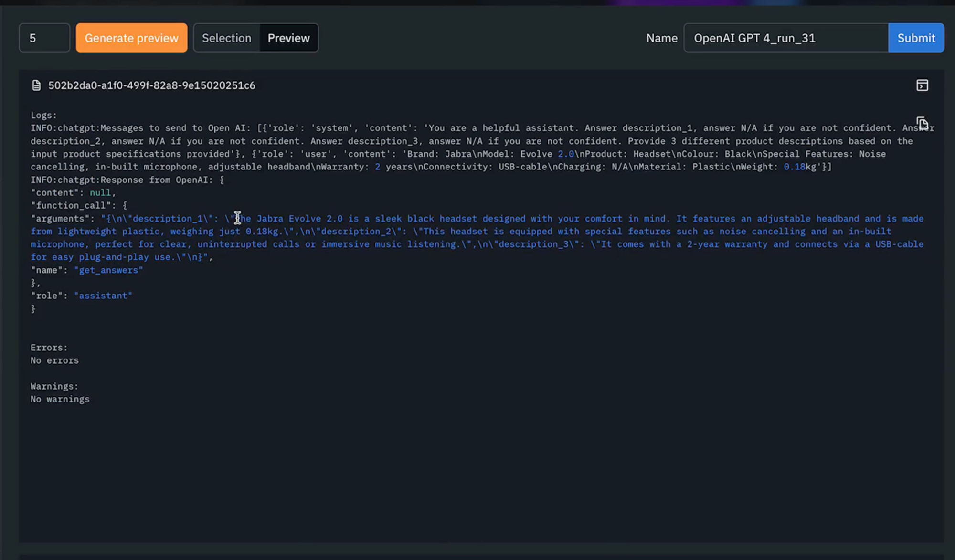Click the Name label beside the input
The image size is (955, 560).
point(661,38)
